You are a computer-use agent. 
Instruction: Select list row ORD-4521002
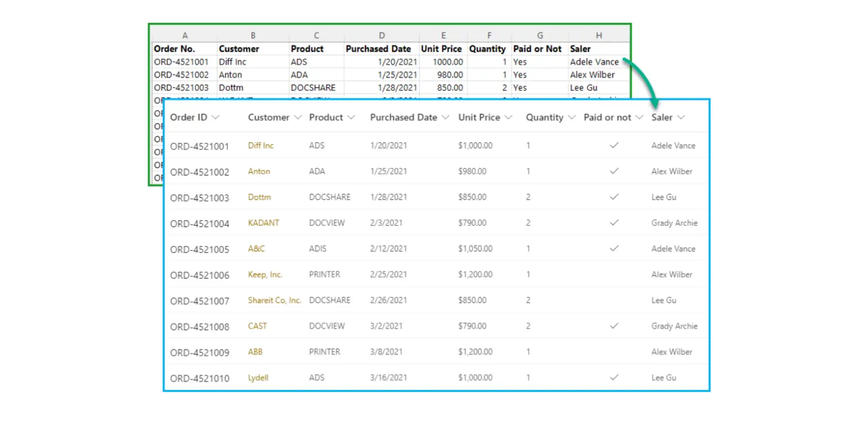(437, 171)
